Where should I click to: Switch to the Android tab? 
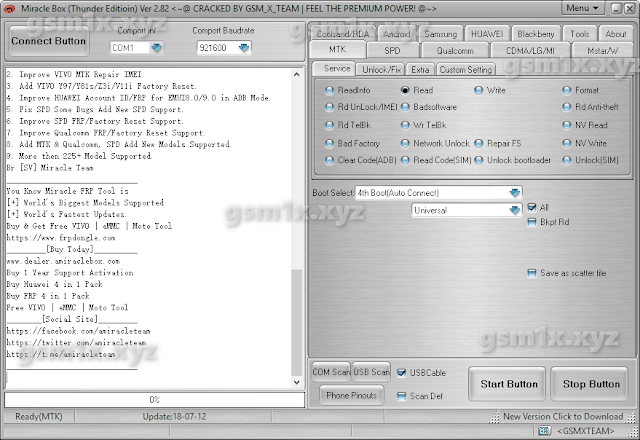396,34
